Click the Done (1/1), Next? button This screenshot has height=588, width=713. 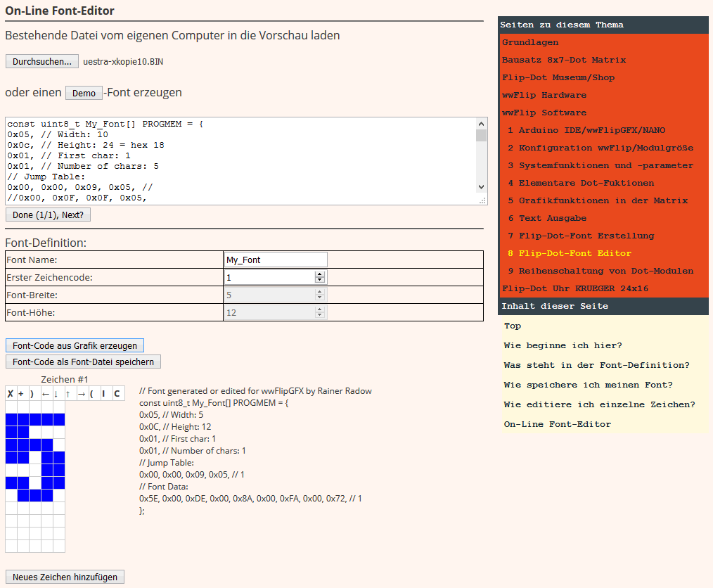pos(48,215)
